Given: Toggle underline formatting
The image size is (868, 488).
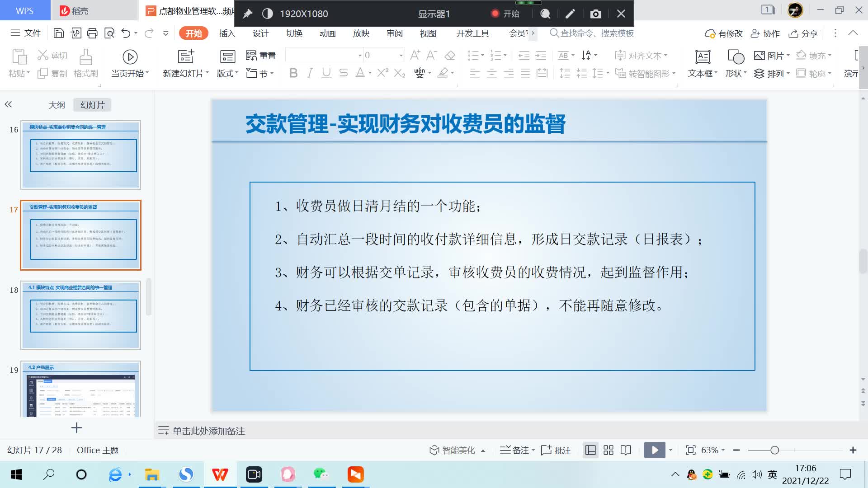Looking at the screenshot, I should coord(326,73).
